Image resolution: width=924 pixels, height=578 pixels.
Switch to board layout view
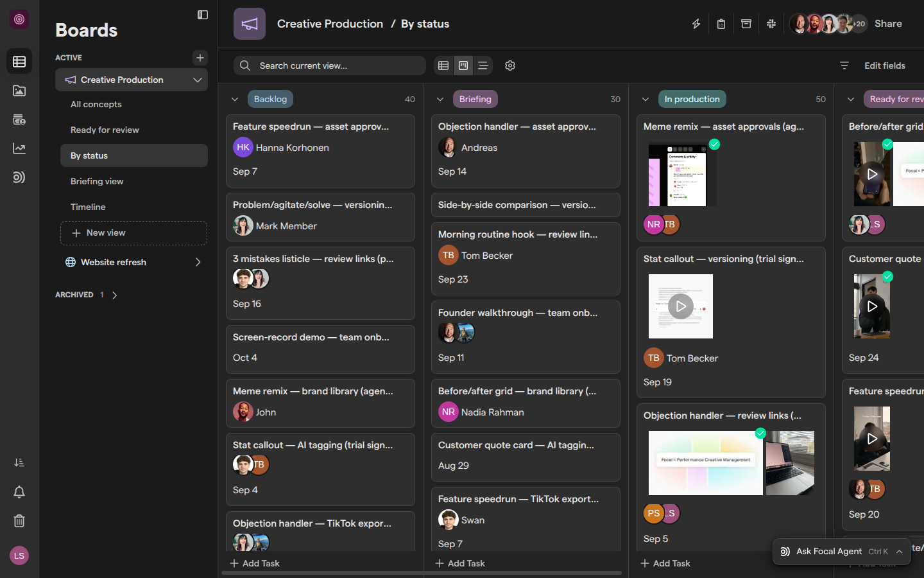tap(463, 66)
